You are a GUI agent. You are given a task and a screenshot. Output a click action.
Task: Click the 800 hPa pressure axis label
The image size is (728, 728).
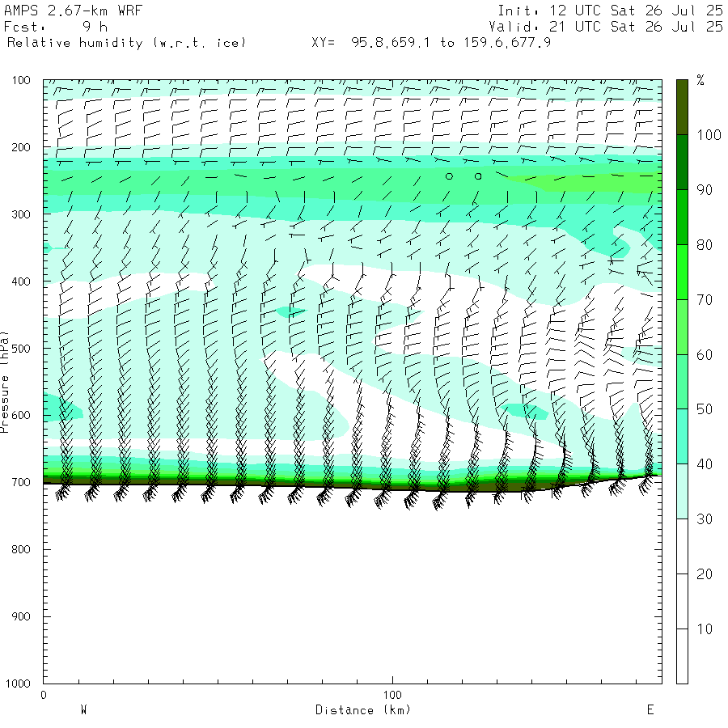click(21, 549)
